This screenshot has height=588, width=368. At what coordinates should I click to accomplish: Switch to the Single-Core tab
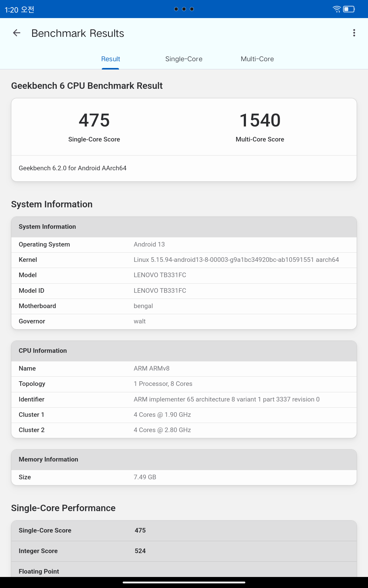(184, 59)
